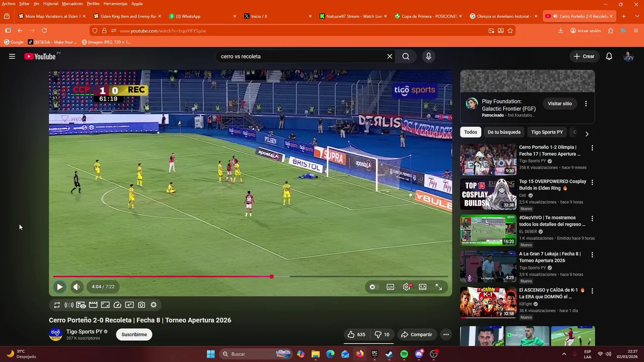The width and height of the screenshot is (644, 362).
Task: Go to the YouTube home logo
Action: pos(40,56)
